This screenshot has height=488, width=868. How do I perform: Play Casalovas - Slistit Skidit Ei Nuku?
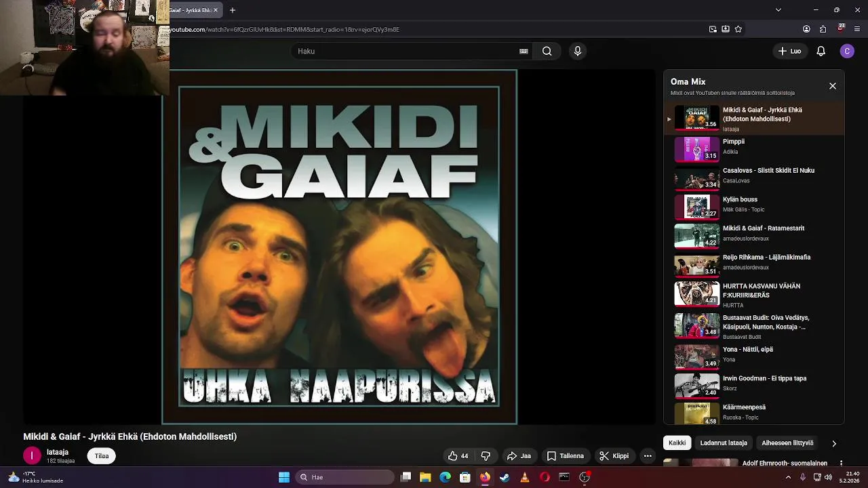coord(768,170)
